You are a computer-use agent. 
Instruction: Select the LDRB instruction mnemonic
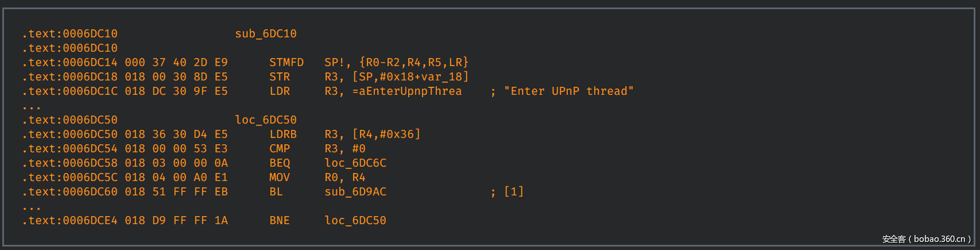click(x=283, y=134)
